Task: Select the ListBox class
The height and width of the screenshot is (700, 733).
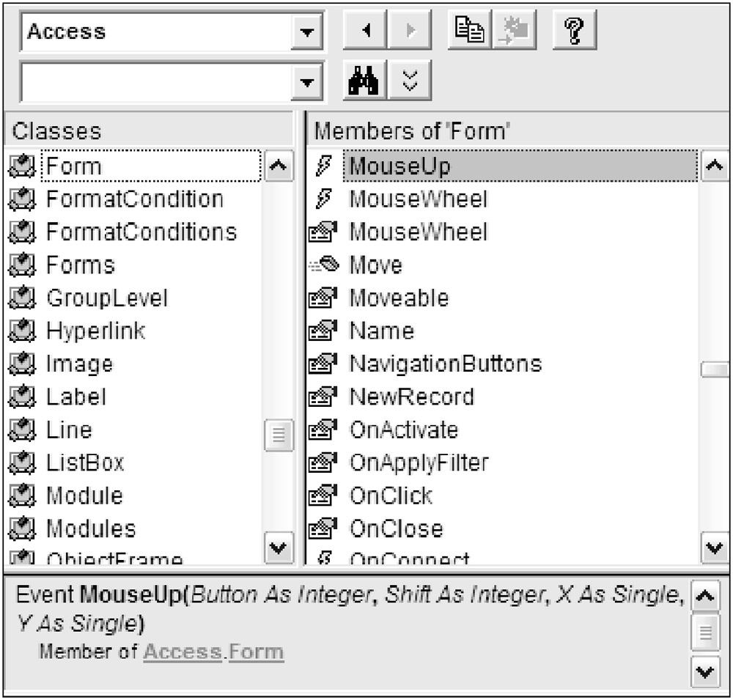Action: pyautogui.click(x=85, y=463)
